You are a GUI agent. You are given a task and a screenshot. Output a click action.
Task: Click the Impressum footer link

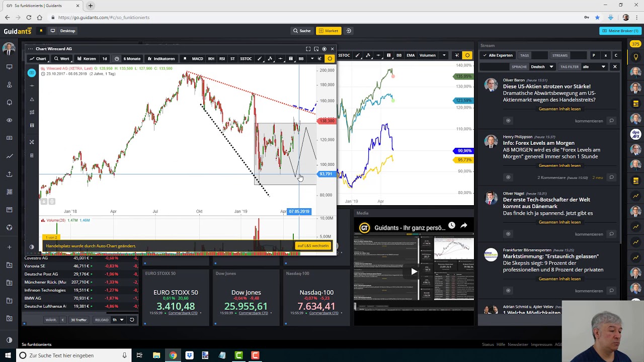pos(541,344)
